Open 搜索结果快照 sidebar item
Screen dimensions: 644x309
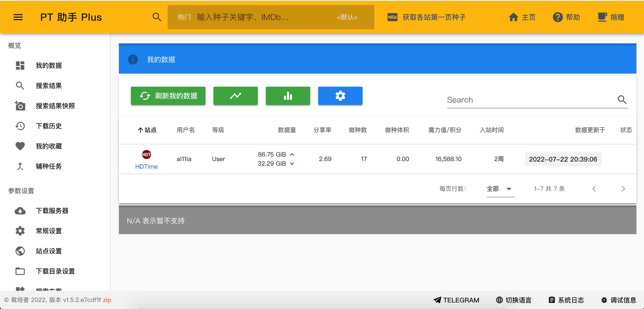pos(55,106)
